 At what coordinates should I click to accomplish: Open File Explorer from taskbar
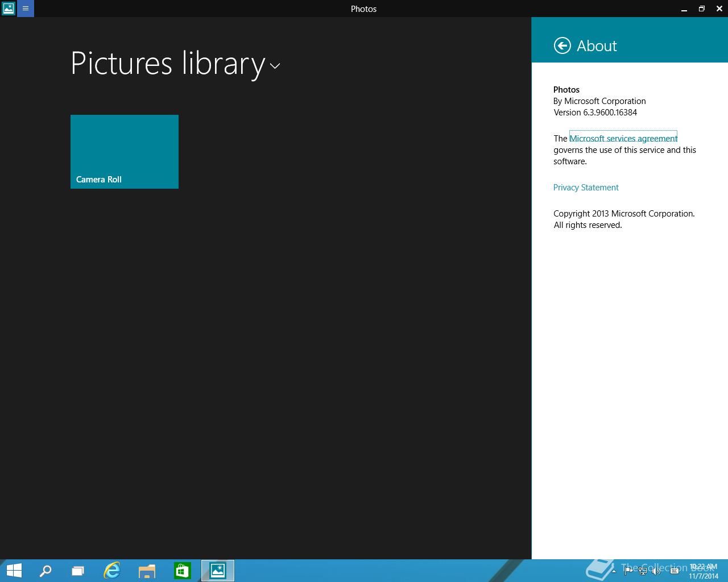click(147, 571)
